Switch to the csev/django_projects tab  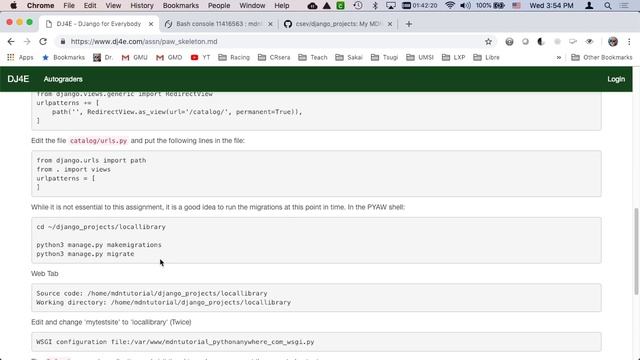click(338, 24)
